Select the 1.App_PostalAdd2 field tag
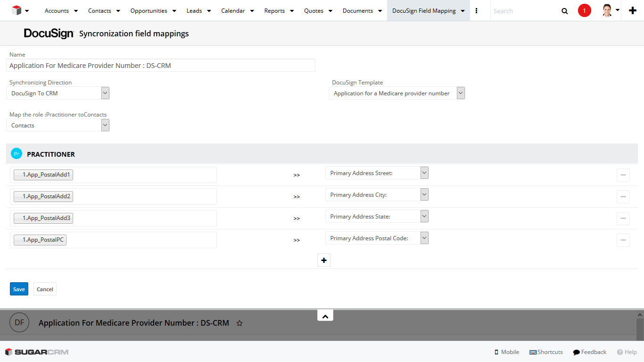This screenshot has height=362, width=644. (x=43, y=196)
